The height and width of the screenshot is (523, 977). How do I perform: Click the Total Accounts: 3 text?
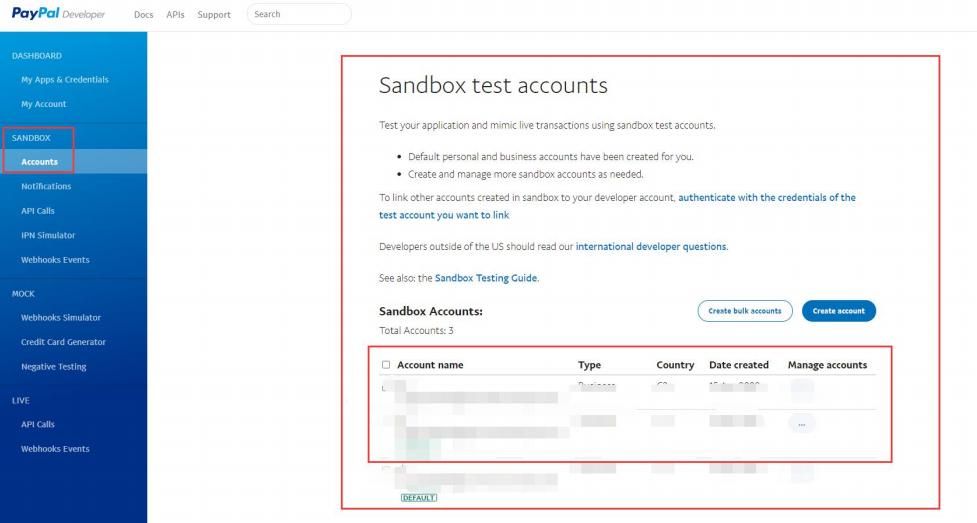pyautogui.click(x=416, y=330)
